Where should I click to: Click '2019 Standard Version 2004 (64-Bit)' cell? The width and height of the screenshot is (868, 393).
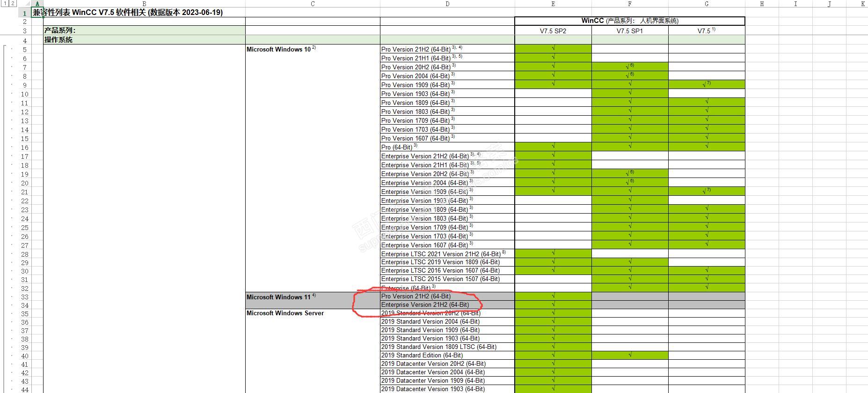tap(447, 322)
